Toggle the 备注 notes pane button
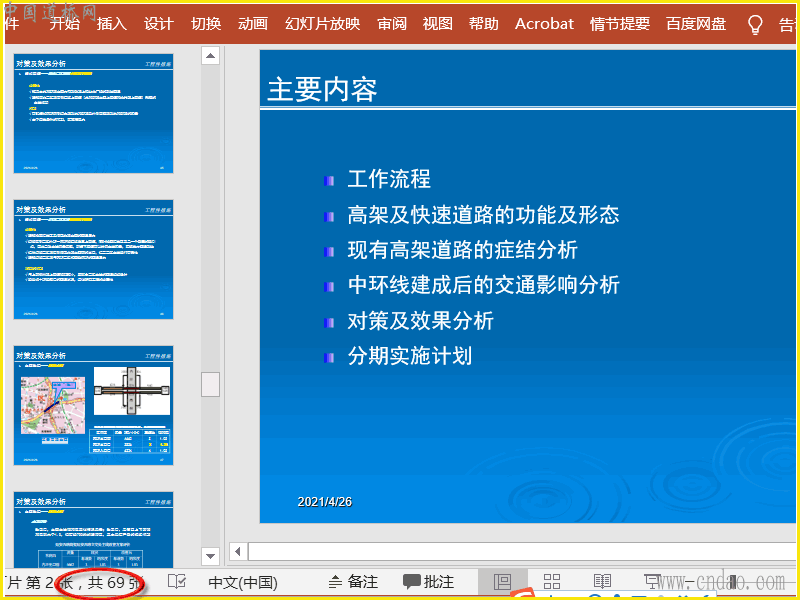This screenshot has width=800, height=600. [x=353, y=581]
